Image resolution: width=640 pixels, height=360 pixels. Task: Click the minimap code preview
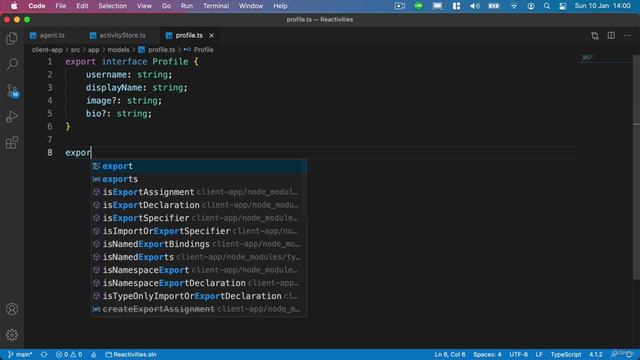(x=588, y=58)
